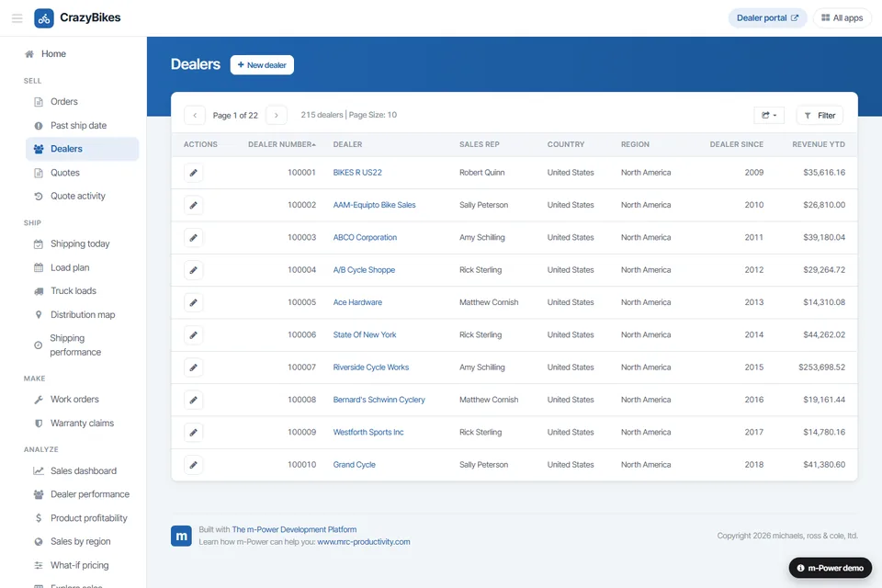Click the Warranty claims shield icon
The height and width of the screenshot is (588, 882).
39,424
